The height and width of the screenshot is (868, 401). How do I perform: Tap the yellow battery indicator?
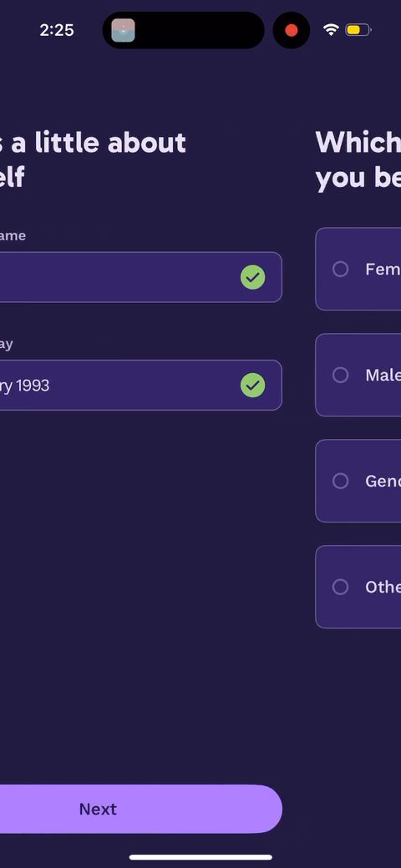pyautogui.click(x=358, y=30)
